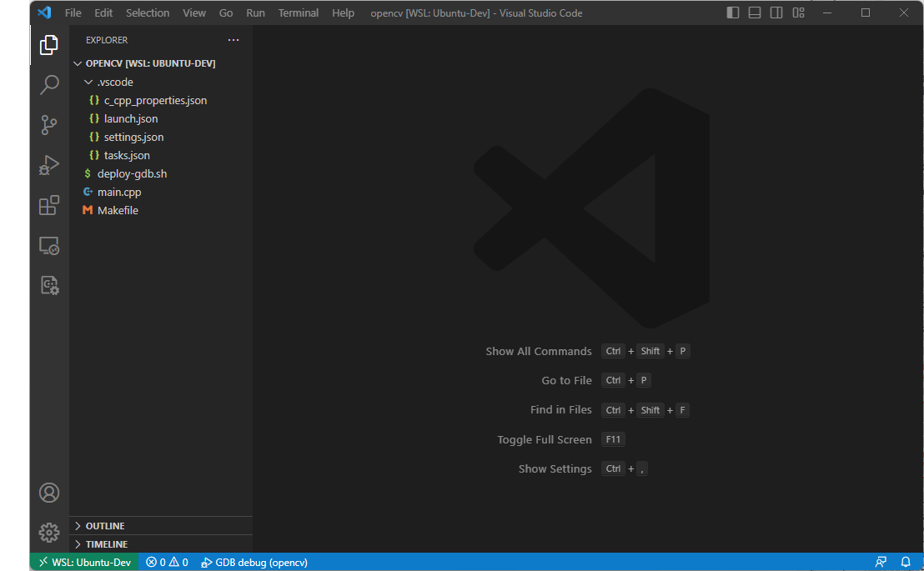924x571 pixels.
Task: Open the Source Control view
Action: [49, 125]
